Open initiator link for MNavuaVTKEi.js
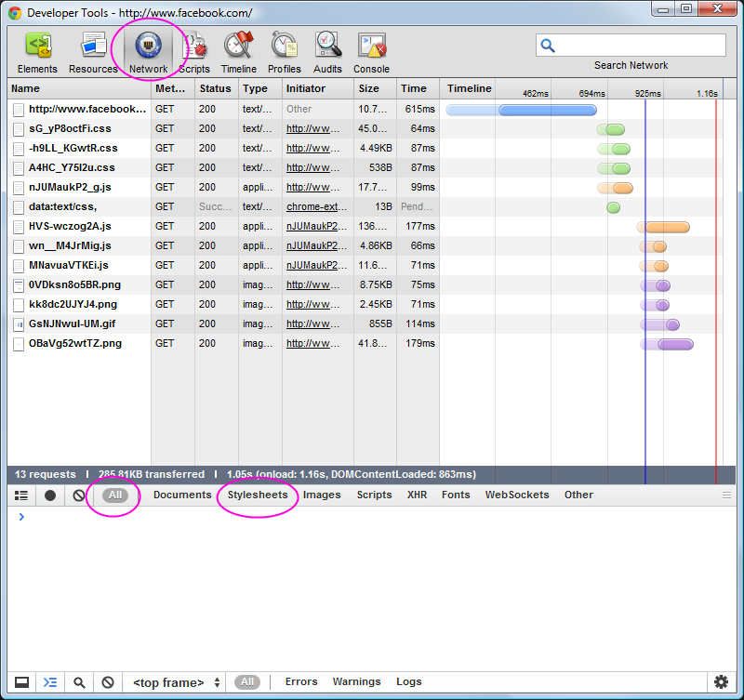This screenshot has height=700, width=744. tap(316, 265)
